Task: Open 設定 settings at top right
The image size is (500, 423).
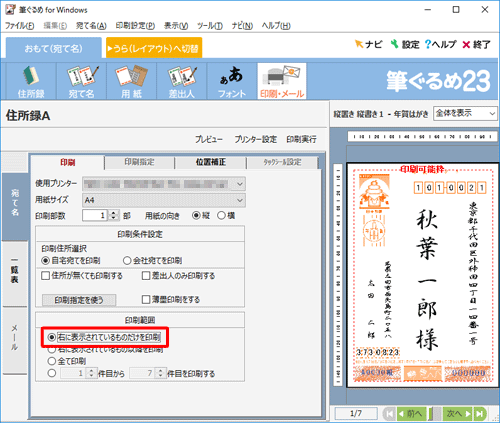Action: click(405, 44)
